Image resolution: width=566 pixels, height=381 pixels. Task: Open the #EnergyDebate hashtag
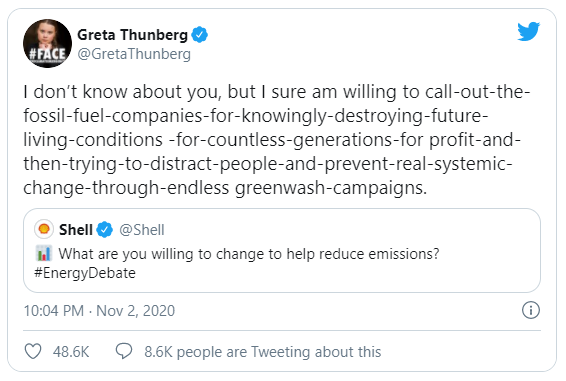pyautogui.click(x=85, y=273)
